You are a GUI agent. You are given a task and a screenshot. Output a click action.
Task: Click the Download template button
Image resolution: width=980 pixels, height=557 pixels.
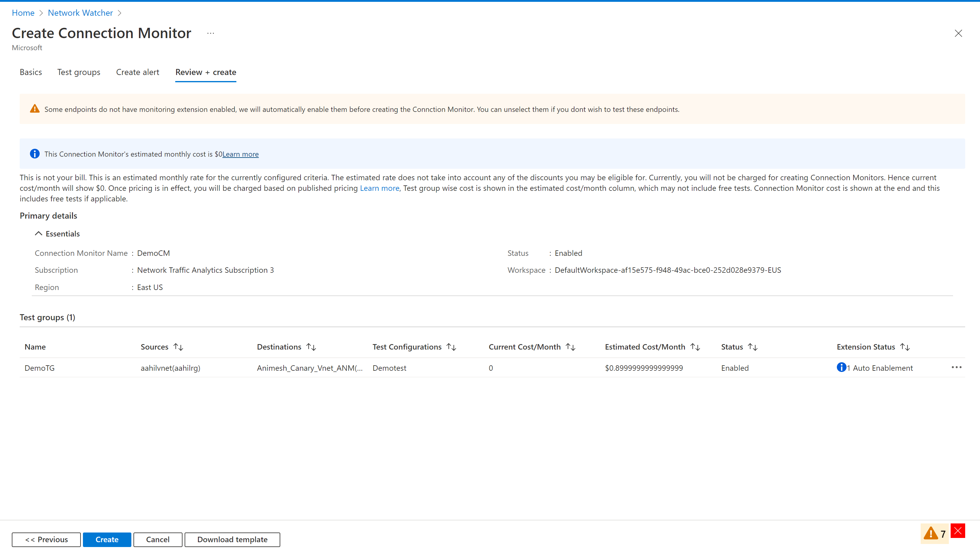point(232,539)
